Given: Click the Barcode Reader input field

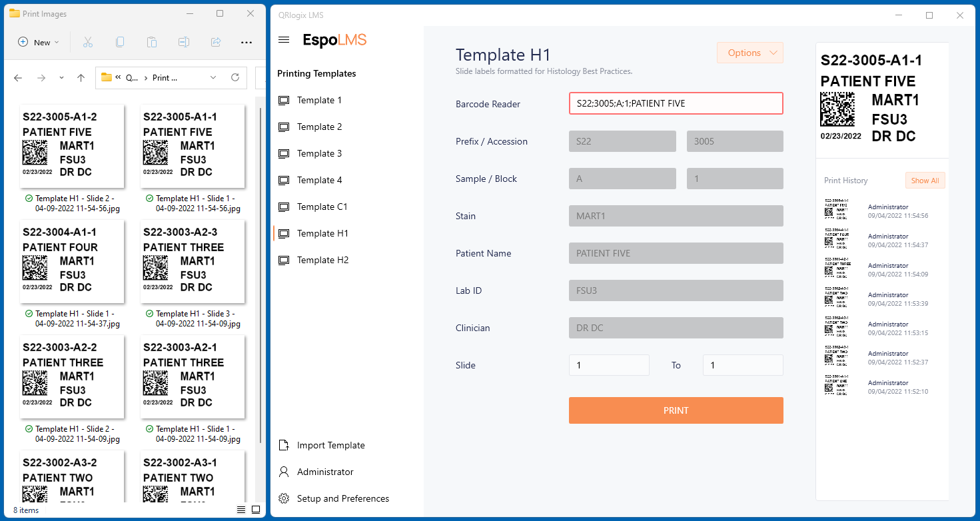Looking at the screenshot, I should 676,103.
